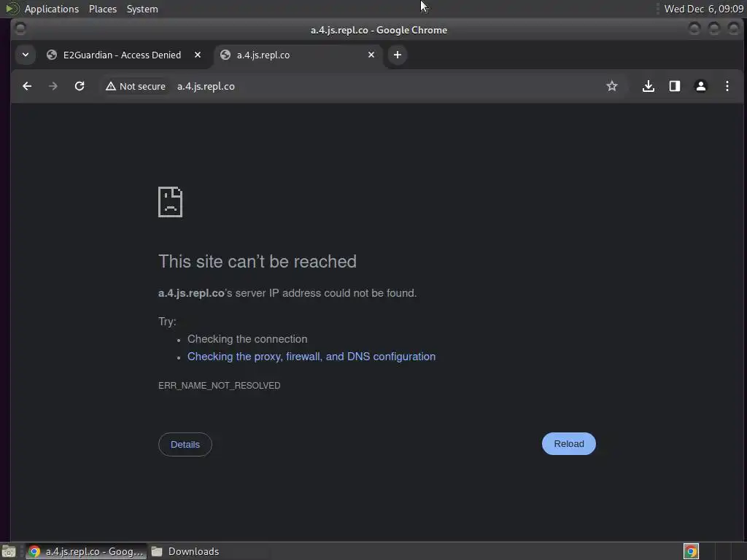Open the Applications menu
The width and height of the screenshot is (747, 560).
(x=52, y=9)
